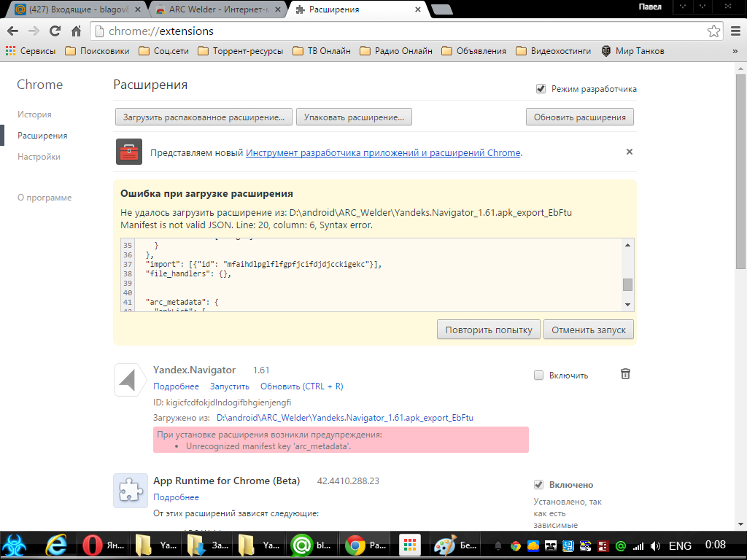The width and height of the screenshot is (747, 560).
Task: Dismiss the developer tool banner with X
Action: click(629, 152)
